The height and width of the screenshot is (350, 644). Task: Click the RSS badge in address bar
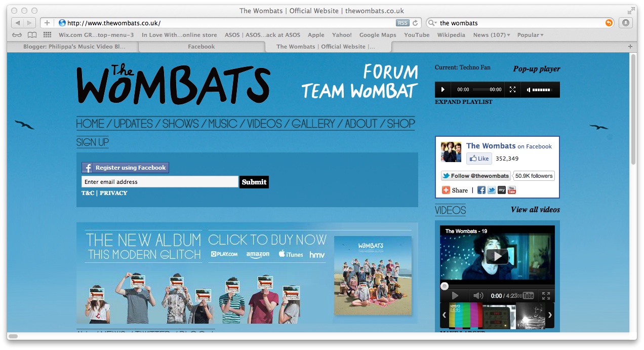(402, 23)
